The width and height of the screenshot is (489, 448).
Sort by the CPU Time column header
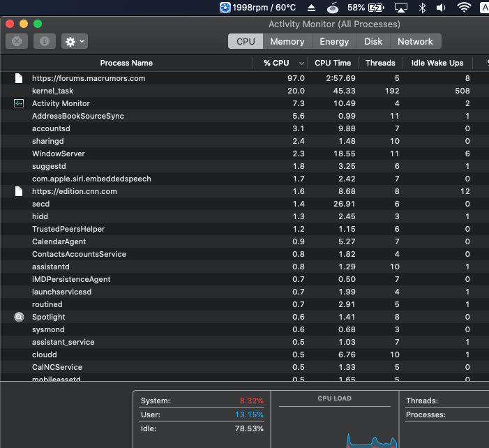tap(333, 63)
